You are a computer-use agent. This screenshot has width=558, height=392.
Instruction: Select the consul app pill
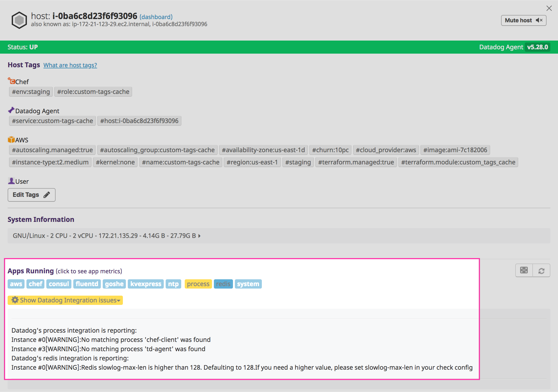59,284
